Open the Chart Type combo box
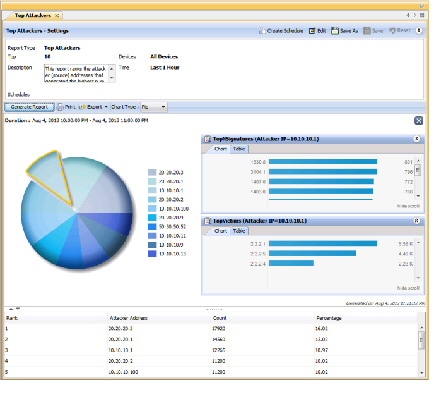The height and width of the screenshot is (399, 433). pyautogui.click(x=154, y=107)
